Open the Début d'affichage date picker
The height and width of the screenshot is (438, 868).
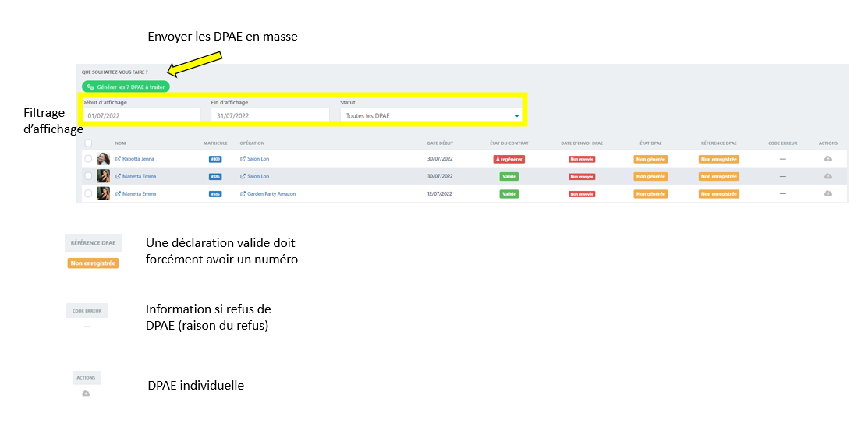tap(140, 115)
